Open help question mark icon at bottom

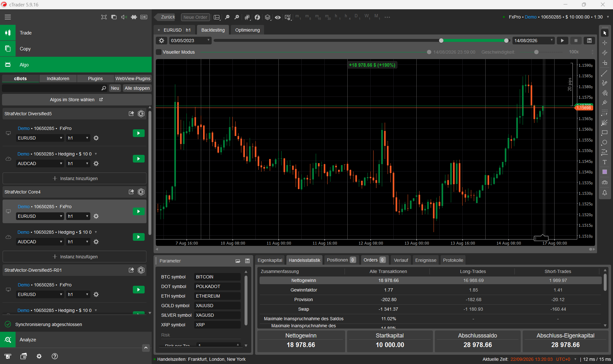coord(55,356)
